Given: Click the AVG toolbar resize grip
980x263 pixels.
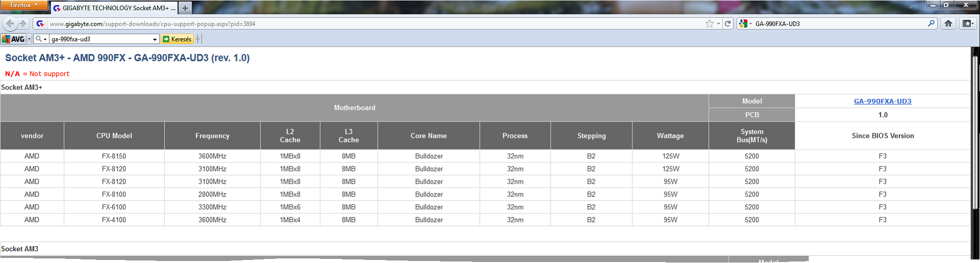Looking at the screenshot, I should pos(199,39).
